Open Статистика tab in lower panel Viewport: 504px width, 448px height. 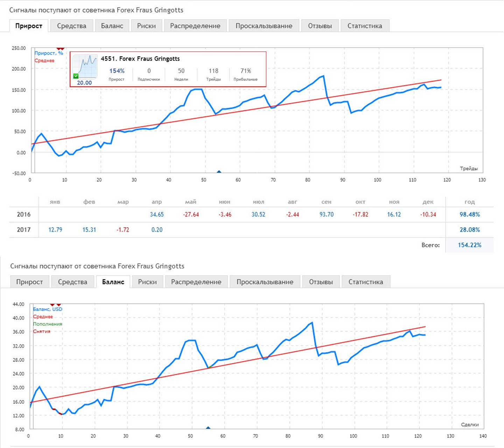tap(366, 282)
